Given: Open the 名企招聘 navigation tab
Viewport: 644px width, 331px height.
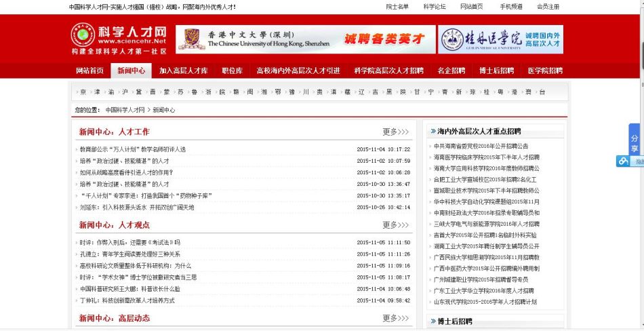Looking at the screenshot, I should 451,71.
